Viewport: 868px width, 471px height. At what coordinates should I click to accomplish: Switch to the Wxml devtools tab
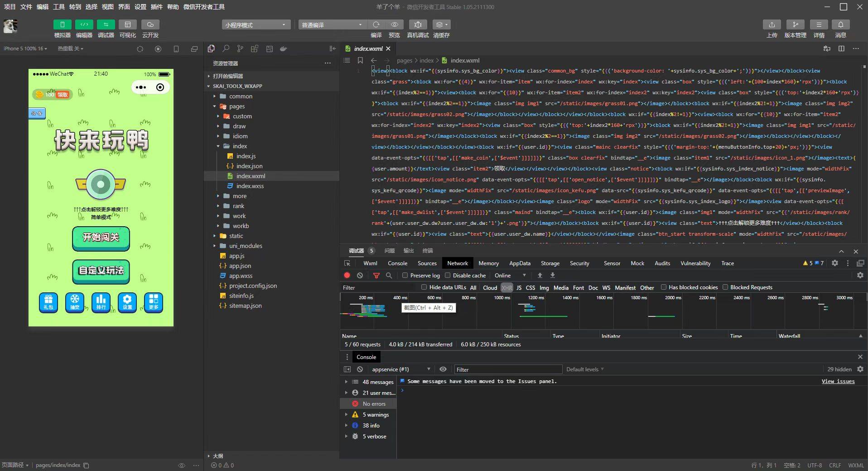click(x=370, y=263)
